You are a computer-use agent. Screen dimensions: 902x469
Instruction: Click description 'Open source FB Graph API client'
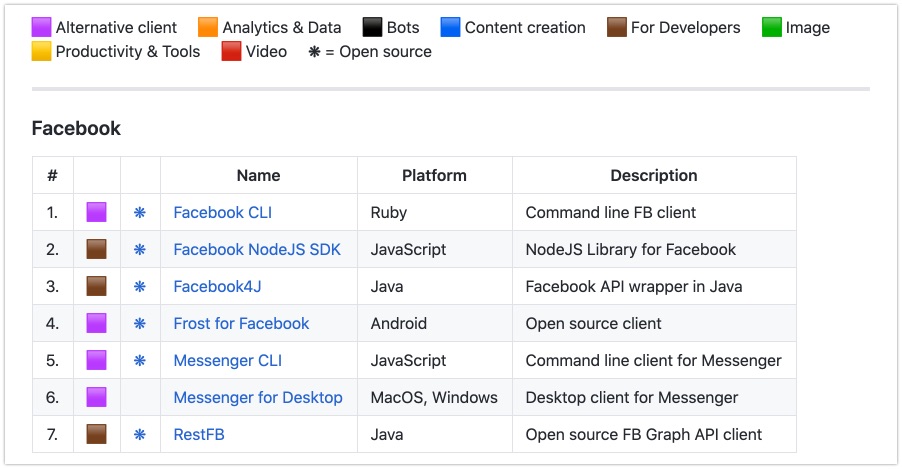tap(644, 434)
